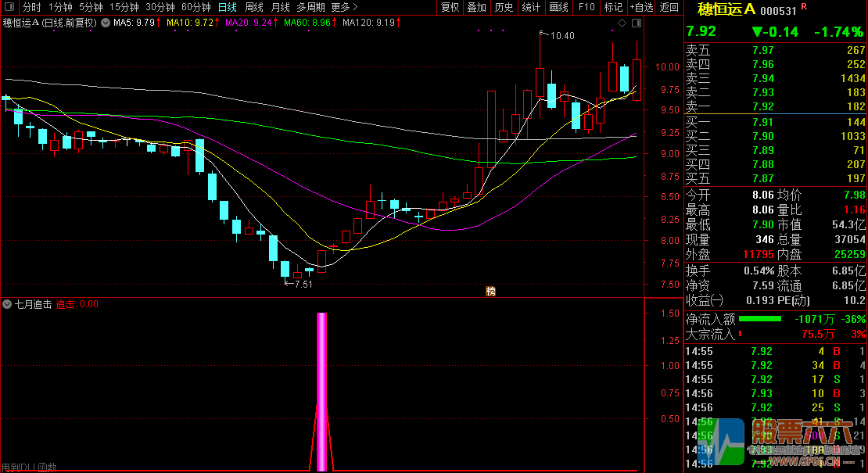
Task: Click the 叠加 overlay button
Action: click(x=476, y=7)
